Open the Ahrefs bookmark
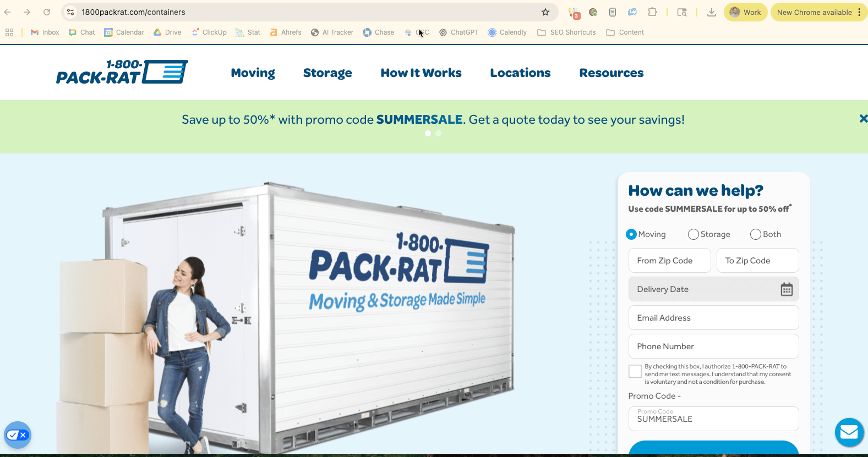 286,32
